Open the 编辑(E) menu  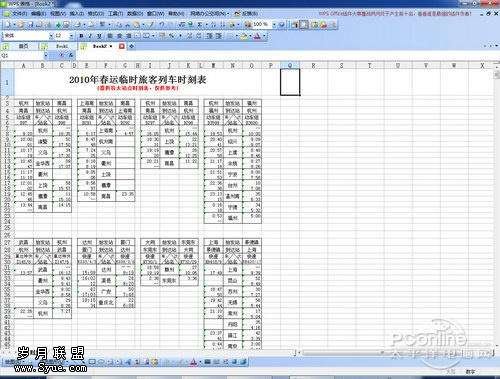38,14
